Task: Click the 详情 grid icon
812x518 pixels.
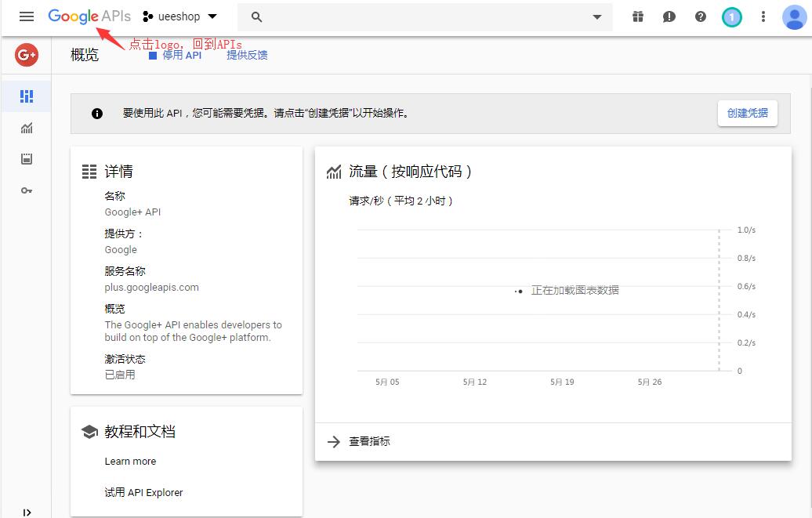Action: click(89, 172)
